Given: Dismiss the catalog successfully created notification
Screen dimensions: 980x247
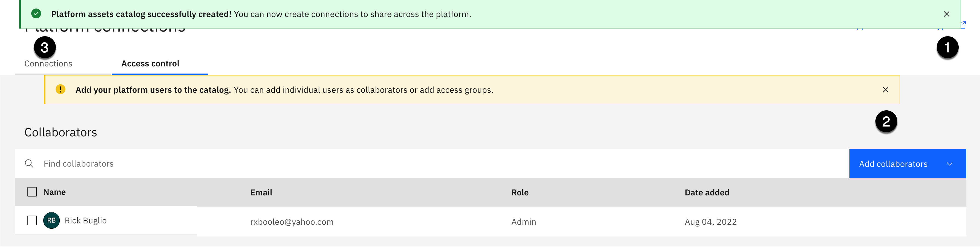Looking at the screenshot, I should pyautogui.click(x=947, y=14).
